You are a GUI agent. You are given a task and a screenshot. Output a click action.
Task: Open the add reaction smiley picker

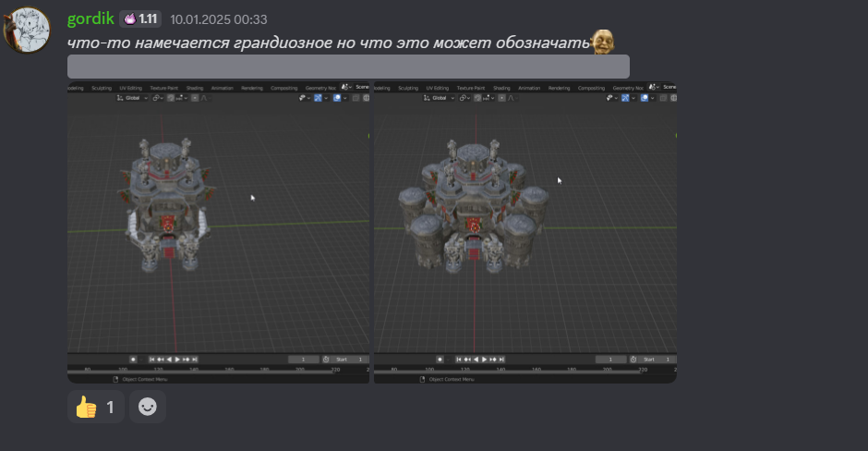(x=147, y=408)
